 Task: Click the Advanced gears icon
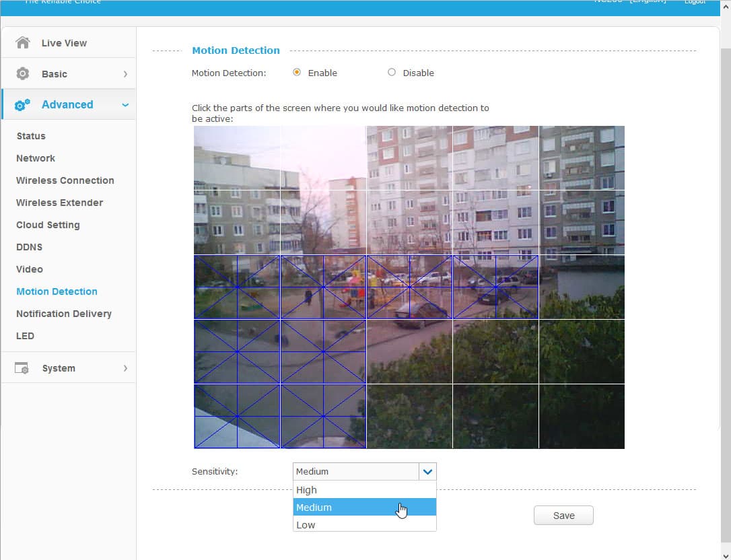pyautogui.click(x=22, y=105)
